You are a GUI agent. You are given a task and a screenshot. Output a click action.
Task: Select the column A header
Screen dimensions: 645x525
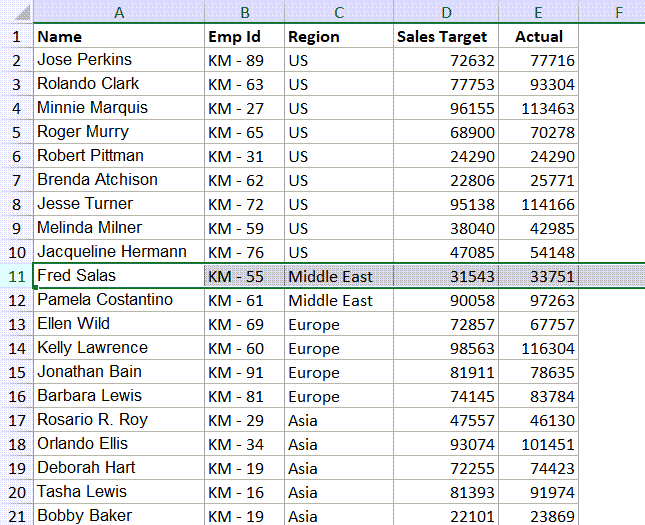118,13
